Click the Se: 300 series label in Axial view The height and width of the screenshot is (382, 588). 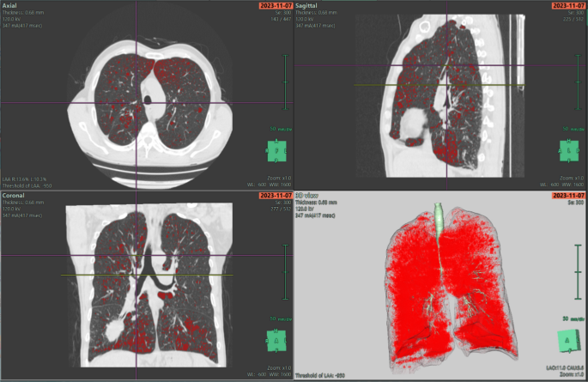coord(283,12)
